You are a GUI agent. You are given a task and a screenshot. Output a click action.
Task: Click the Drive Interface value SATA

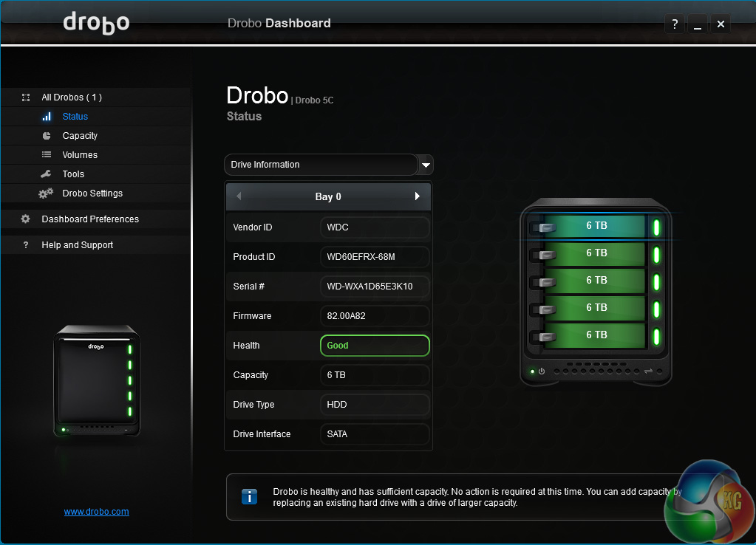point(375,434)
